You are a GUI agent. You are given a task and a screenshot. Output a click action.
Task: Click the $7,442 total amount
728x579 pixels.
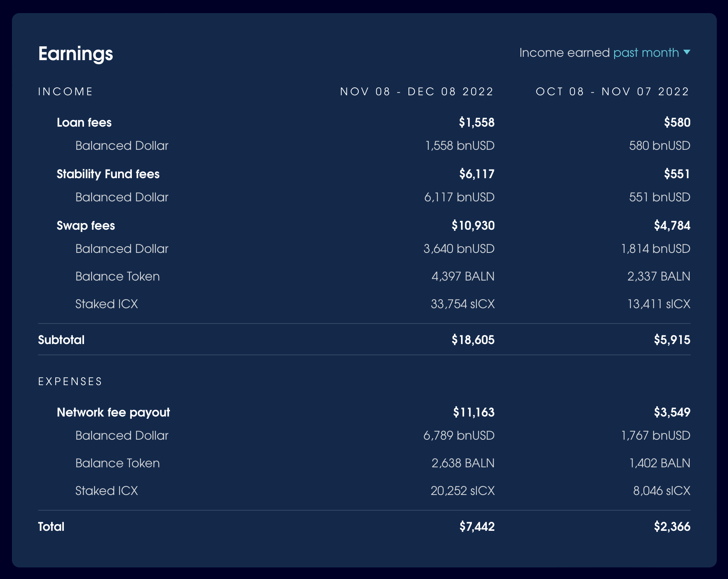tap(477, 527)
